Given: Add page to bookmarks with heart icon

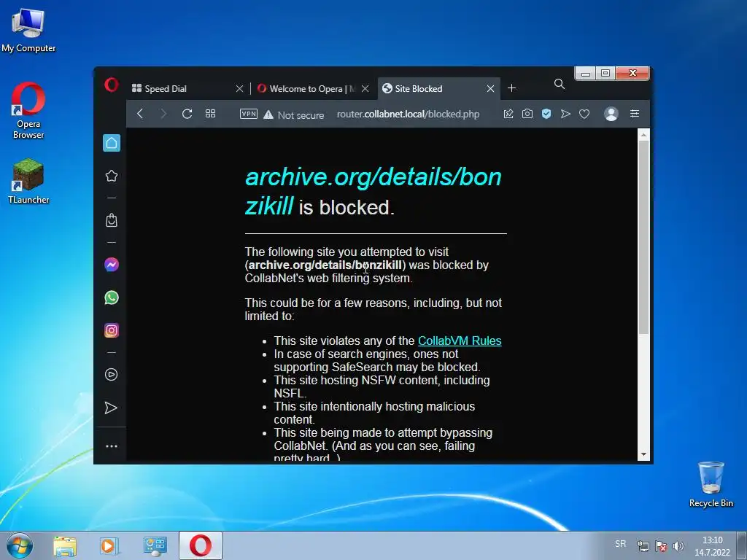Looking at the screenshot, I should point(584,114).
